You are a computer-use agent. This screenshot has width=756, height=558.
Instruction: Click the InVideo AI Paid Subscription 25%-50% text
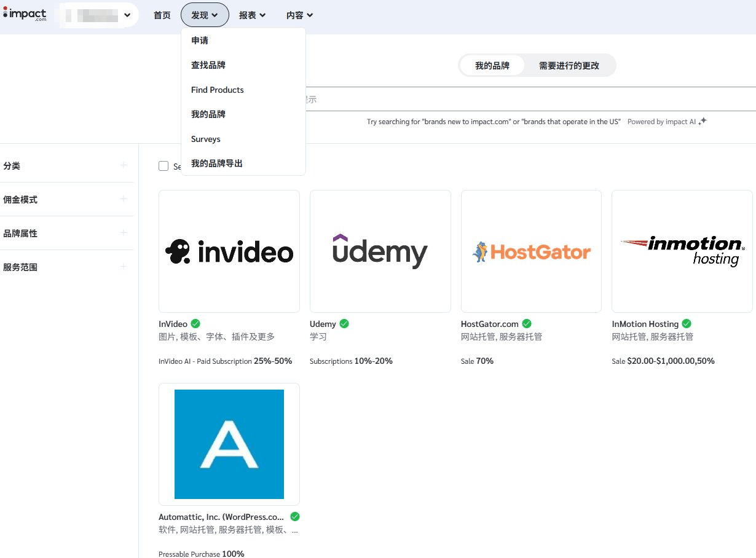coord(225,361)
